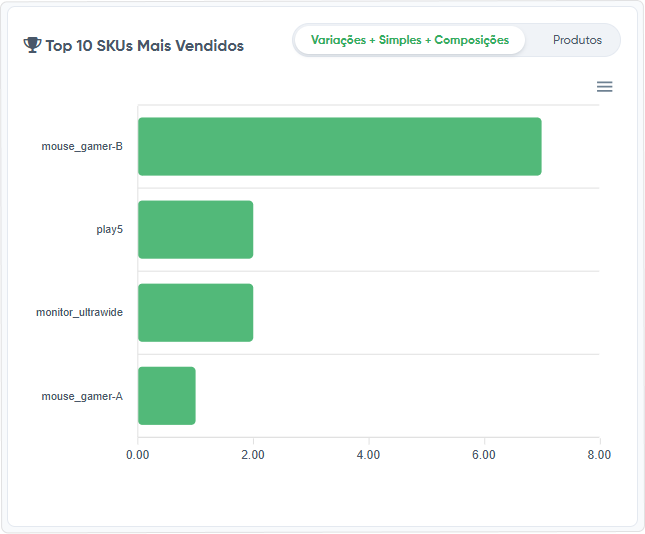The width and height of the screenshot is (645, 534).
Task: Click empty plot area right of mouse_gamer-A bar
Action: click(x=400, y=395)
